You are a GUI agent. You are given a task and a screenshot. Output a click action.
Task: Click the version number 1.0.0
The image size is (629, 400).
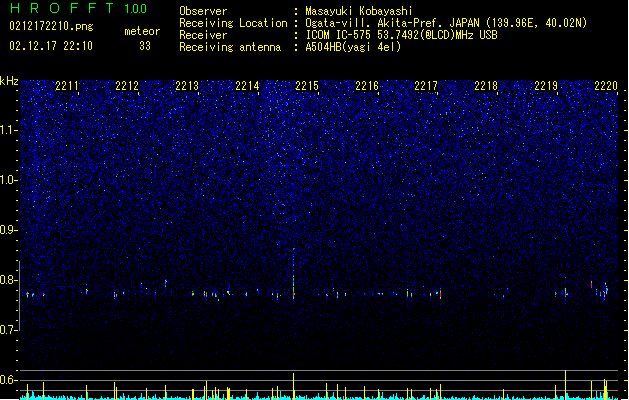[135, 9]
